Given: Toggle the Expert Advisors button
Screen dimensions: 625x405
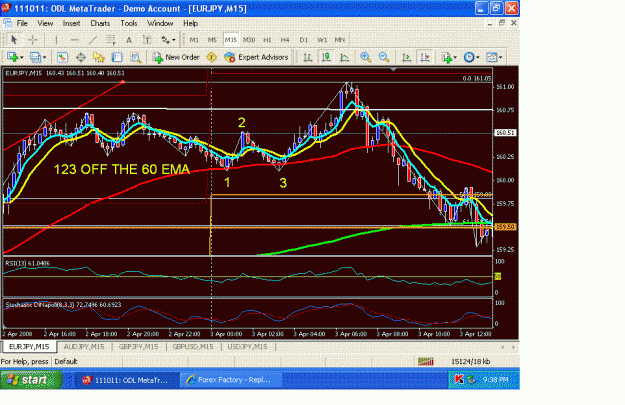Looking at the screenshot, I should [256, 57].
